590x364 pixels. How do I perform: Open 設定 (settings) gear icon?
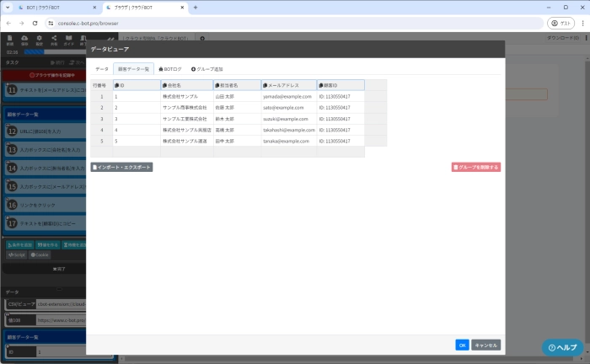click(x=39, y=39)
